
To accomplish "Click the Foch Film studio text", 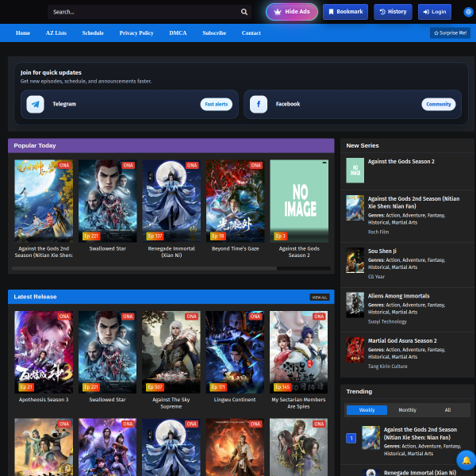I will [x=378, y=232].
